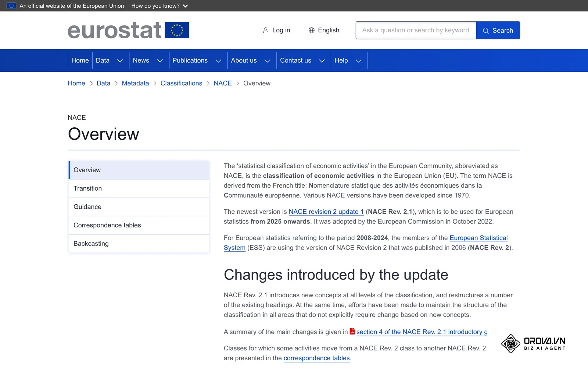
Task: Expand the About us menu chevron
Action: tap(268, 61)
